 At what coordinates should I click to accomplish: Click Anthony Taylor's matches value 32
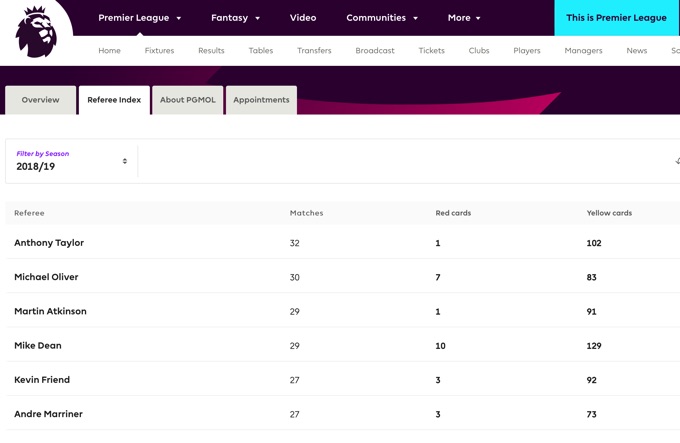click(x=294, y=243)
